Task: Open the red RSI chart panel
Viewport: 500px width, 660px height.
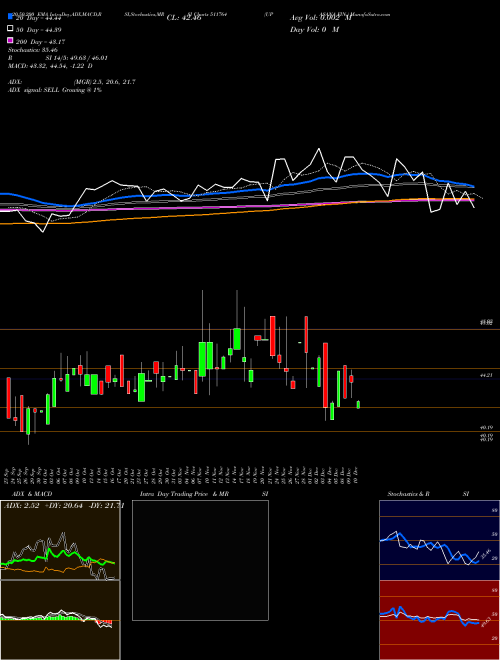Action: (x=439, y=620)
